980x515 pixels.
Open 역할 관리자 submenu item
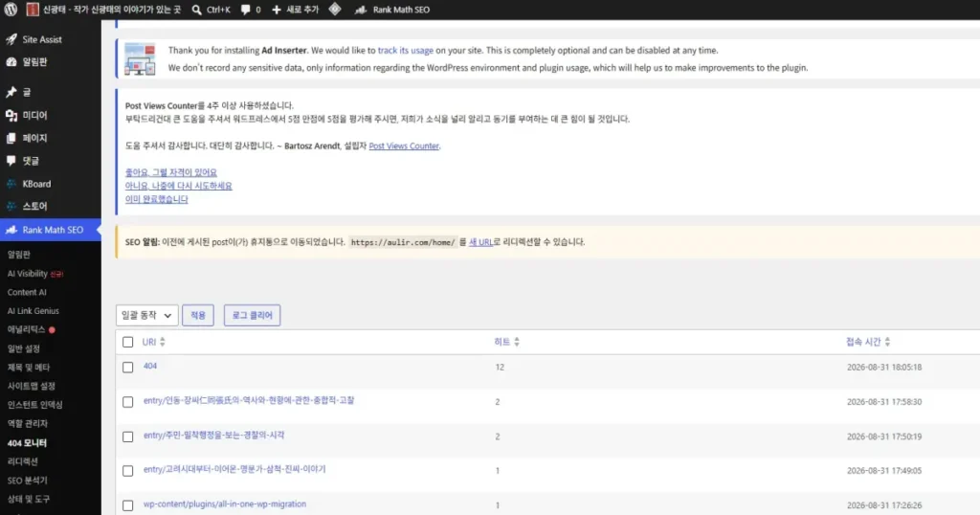[28, 424]
